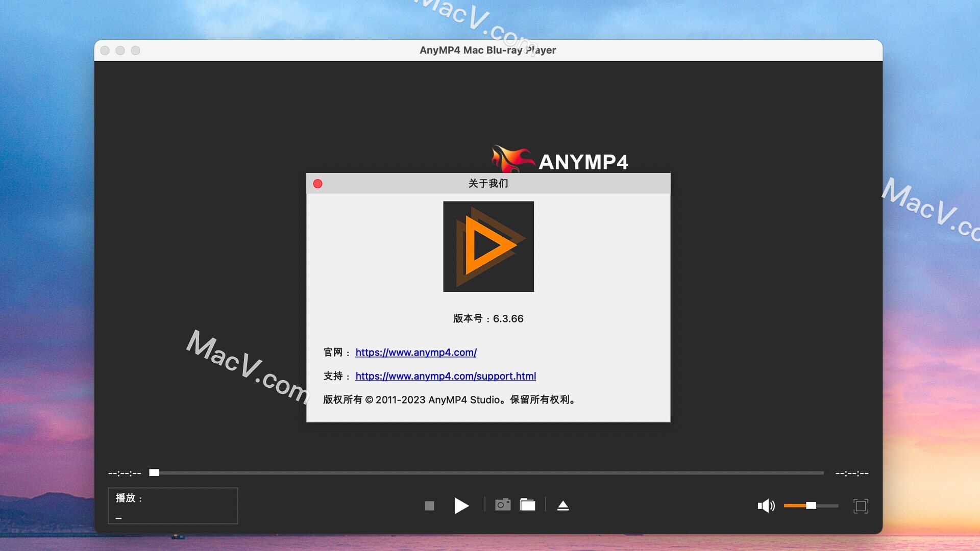Viewport: 980px width, 551px height.
Task: Click the playback progress bar handle
Action: pos(154,472)
